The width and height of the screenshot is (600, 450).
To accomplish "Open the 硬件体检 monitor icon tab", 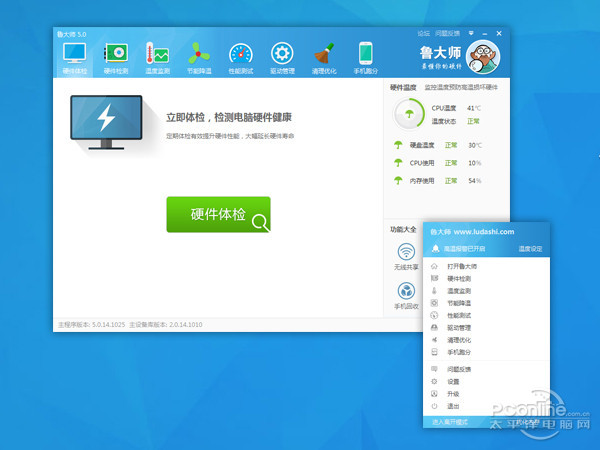I will (75, 59).
